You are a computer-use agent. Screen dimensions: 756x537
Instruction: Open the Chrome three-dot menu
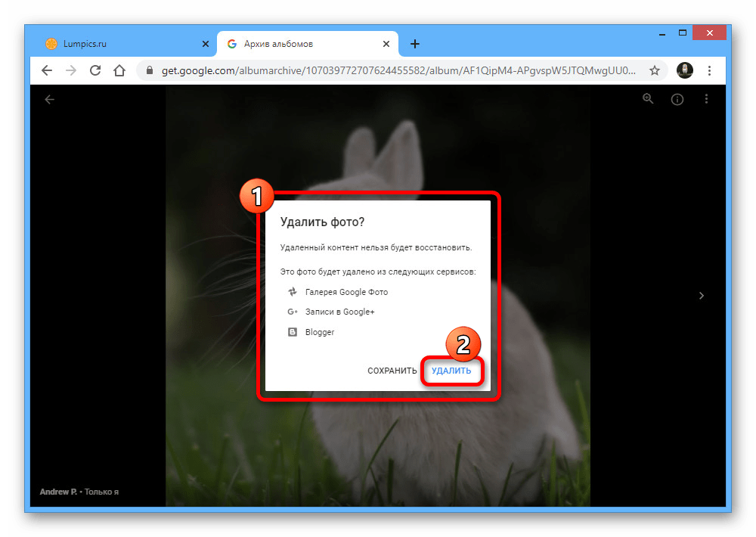point(709,70)
